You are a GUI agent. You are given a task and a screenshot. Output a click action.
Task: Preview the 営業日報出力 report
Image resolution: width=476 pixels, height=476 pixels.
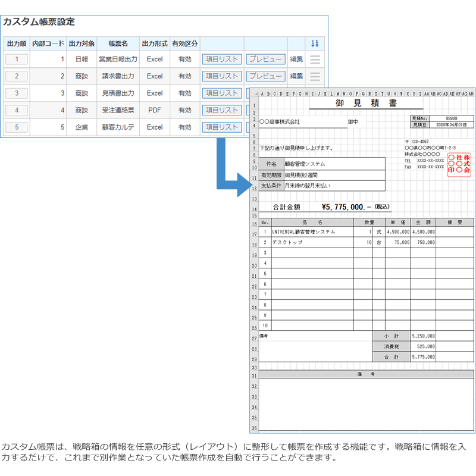265,59
